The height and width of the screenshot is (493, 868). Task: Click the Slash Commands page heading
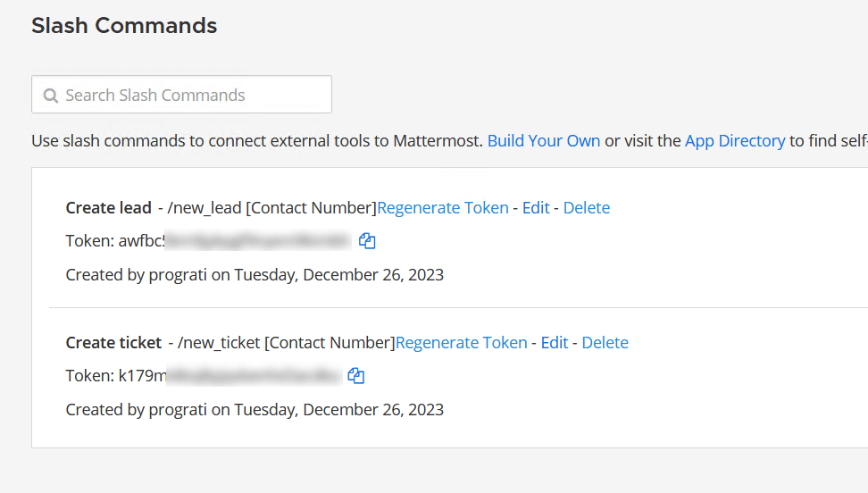coord(124,26)
